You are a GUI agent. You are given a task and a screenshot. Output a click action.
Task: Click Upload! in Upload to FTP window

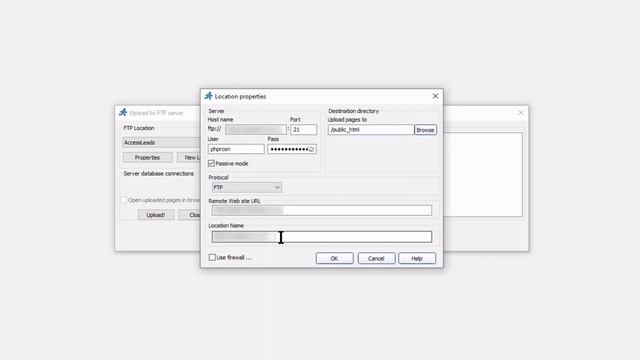coord(156,215)
